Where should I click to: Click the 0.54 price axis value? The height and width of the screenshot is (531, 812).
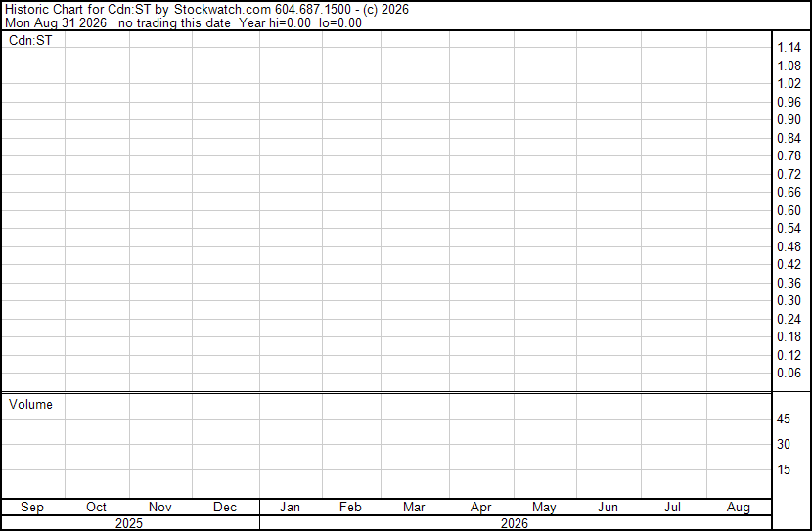click(789, 228)
